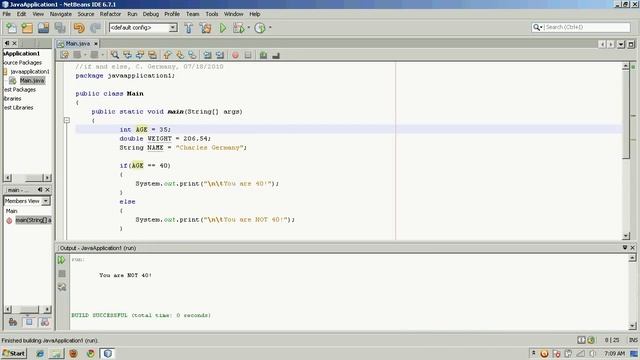Click show opened documents list arrow

[x=621, y=44]
